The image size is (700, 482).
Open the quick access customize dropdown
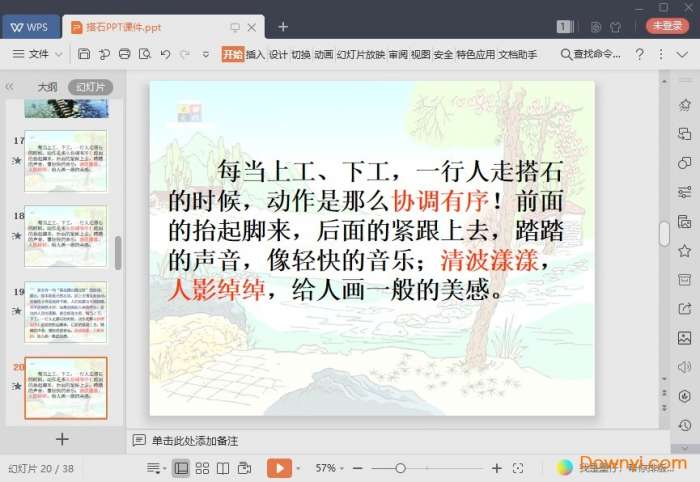click(x=205, y=54)
